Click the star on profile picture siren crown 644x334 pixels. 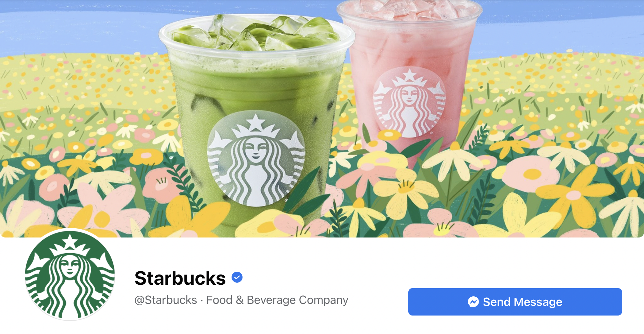tap(70, 241)
